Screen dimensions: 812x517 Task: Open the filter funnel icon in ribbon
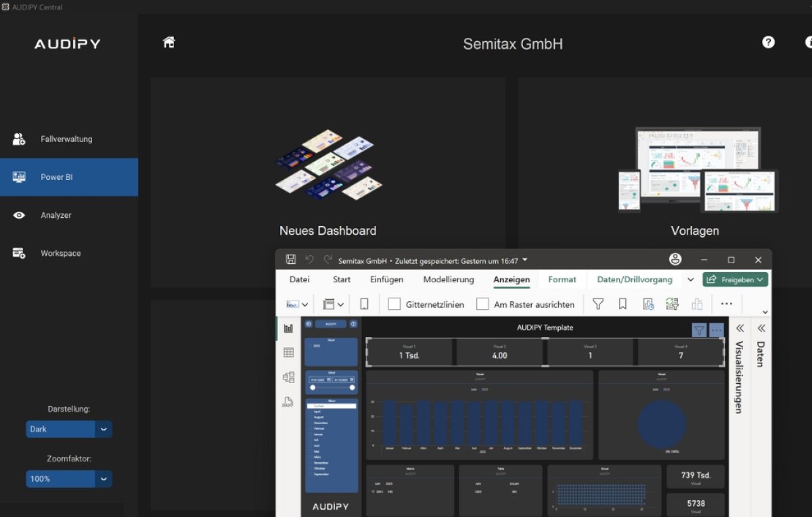(x=597, y=305)
